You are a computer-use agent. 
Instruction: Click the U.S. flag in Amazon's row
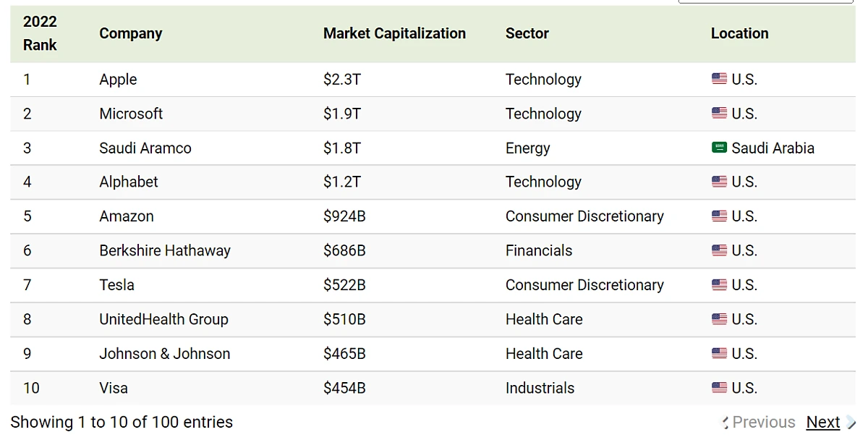click(719, 216)
